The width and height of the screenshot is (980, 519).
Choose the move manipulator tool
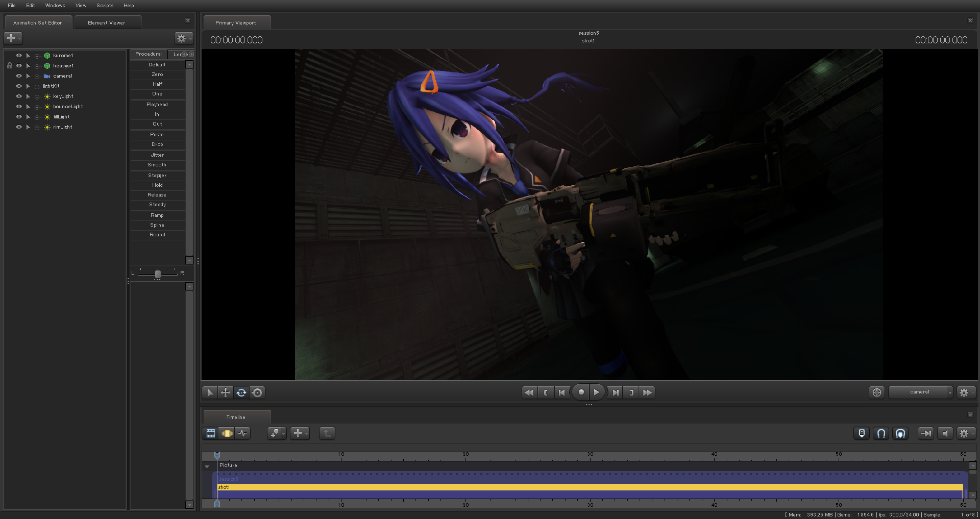(x=226, y=392)
